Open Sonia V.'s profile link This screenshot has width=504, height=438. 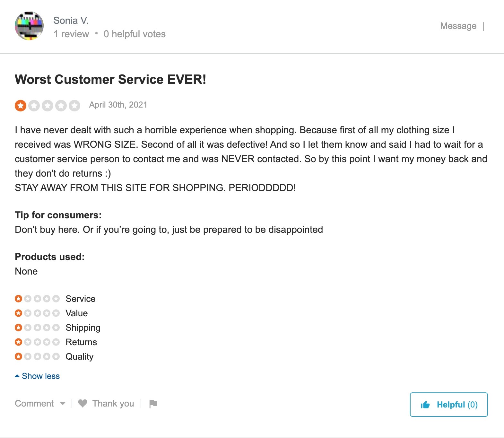pos(71,20)
